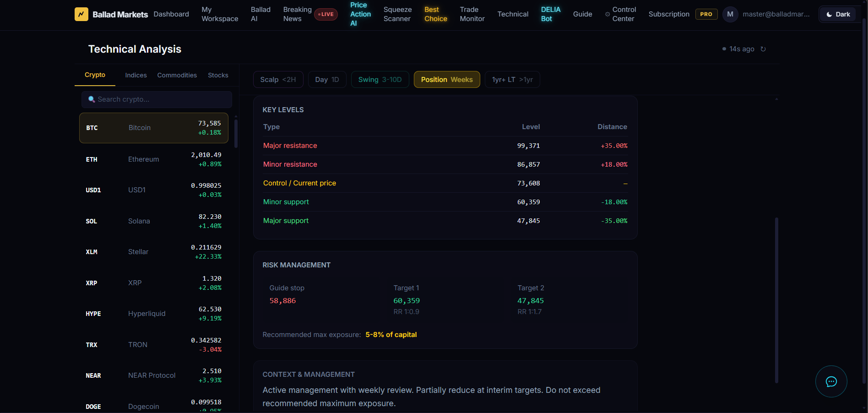Open the Guide page

[582, 14]
